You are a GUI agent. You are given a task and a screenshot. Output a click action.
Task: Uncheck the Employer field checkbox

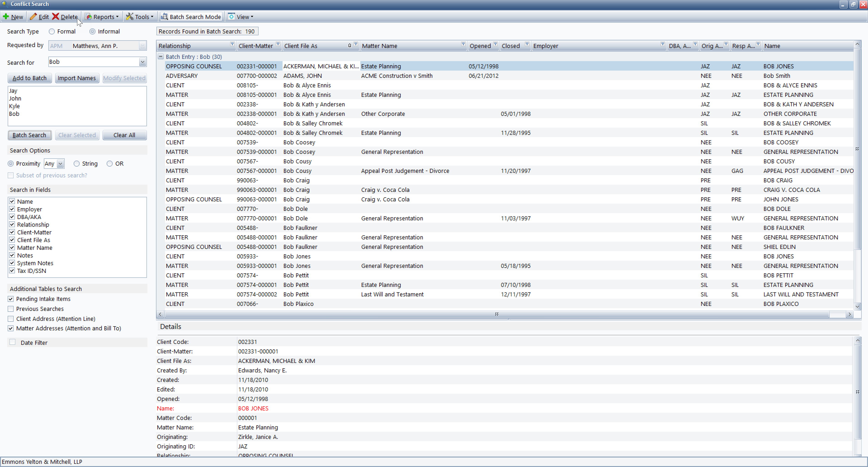(x=12, y=209)
